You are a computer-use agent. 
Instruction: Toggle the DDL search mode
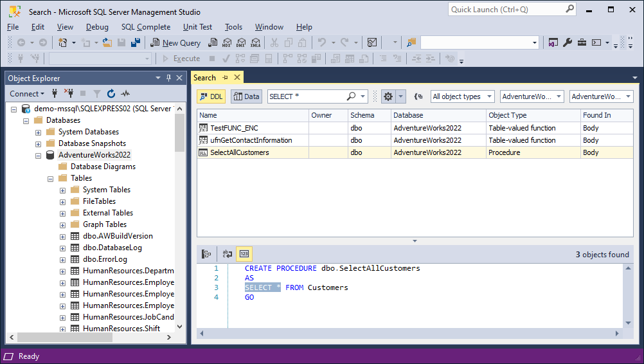point(211,96)
